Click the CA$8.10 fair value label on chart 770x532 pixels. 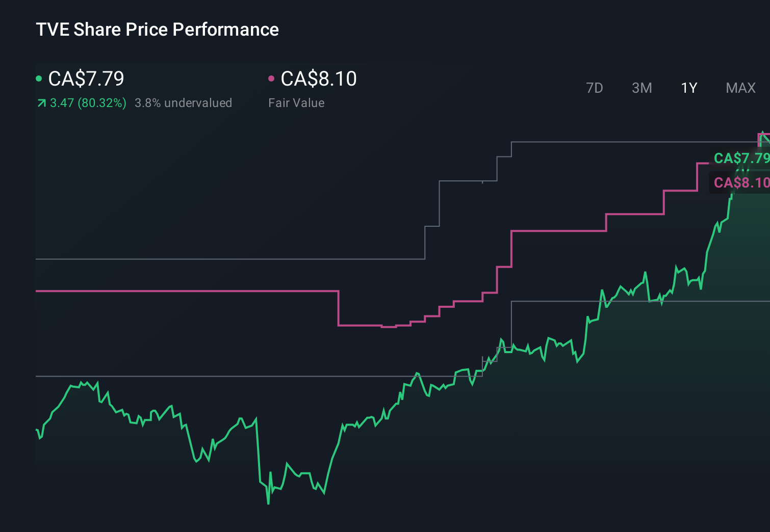(741, 182)
